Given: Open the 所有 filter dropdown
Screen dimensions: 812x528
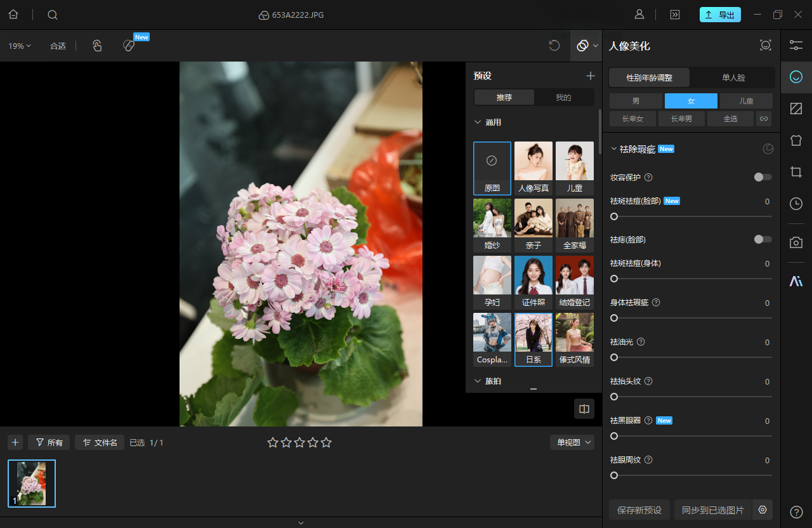Looking at the screenshot, I should 49,442.
